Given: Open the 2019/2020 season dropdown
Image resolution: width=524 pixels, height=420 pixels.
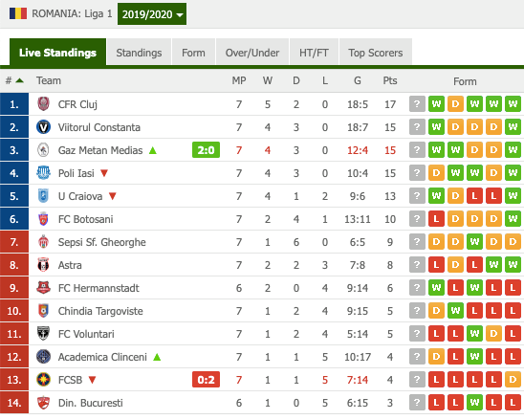Looking at the screenshot, I should 152,14.
